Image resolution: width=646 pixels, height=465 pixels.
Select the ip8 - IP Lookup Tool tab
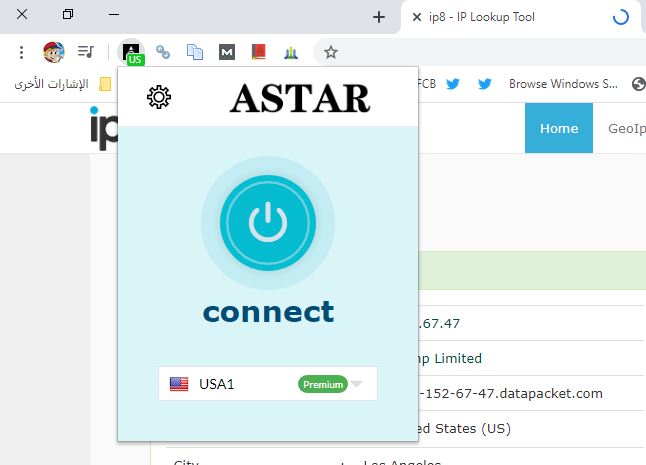[x=521, y=17]
